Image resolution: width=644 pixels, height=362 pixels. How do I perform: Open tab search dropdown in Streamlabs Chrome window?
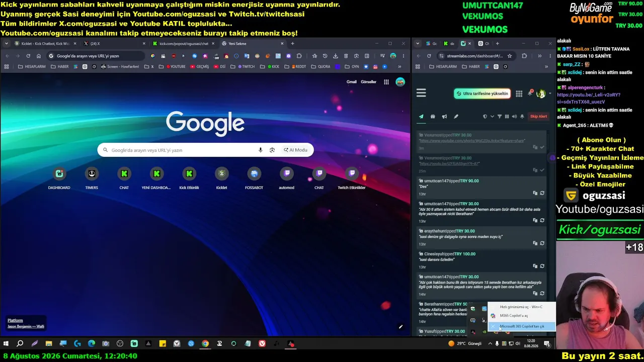[x=418, y=44]
